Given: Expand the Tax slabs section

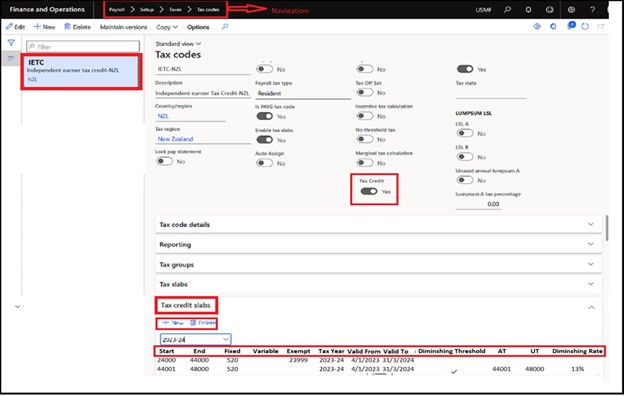Looking at the screenshot, I should pos(378,284).
